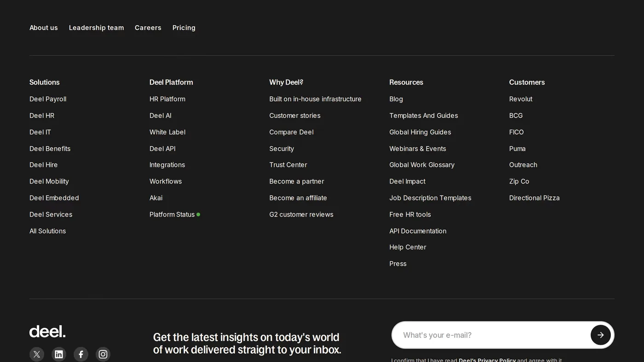Open Deel Mobility link
This screenshot has height=362, width=644.
(x=49, y=181)
